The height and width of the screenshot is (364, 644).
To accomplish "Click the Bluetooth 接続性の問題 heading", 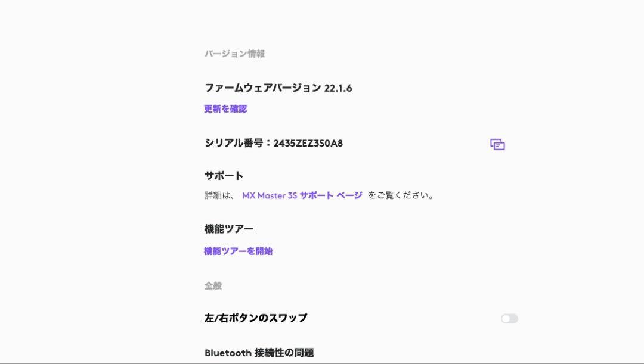I will 259,353.
